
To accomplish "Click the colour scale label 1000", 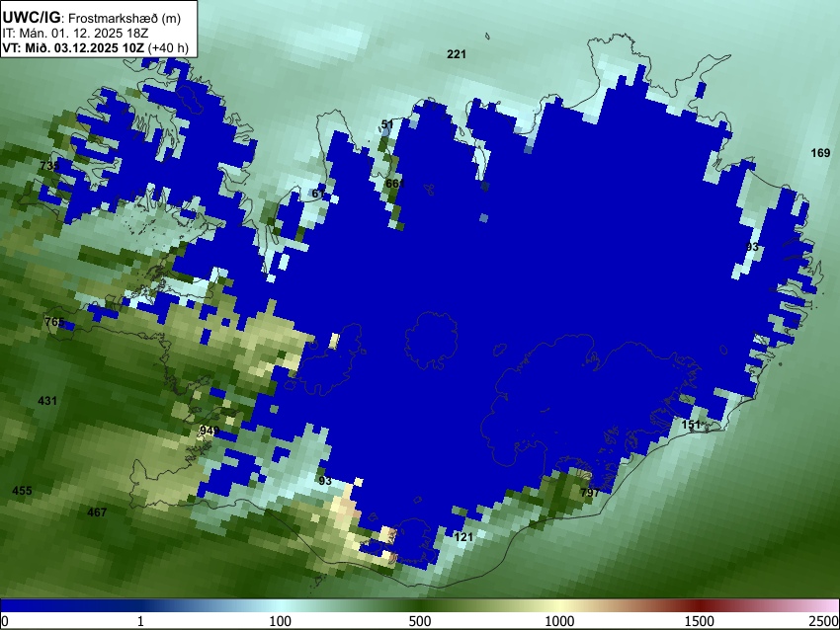I will tap(559, 621).
